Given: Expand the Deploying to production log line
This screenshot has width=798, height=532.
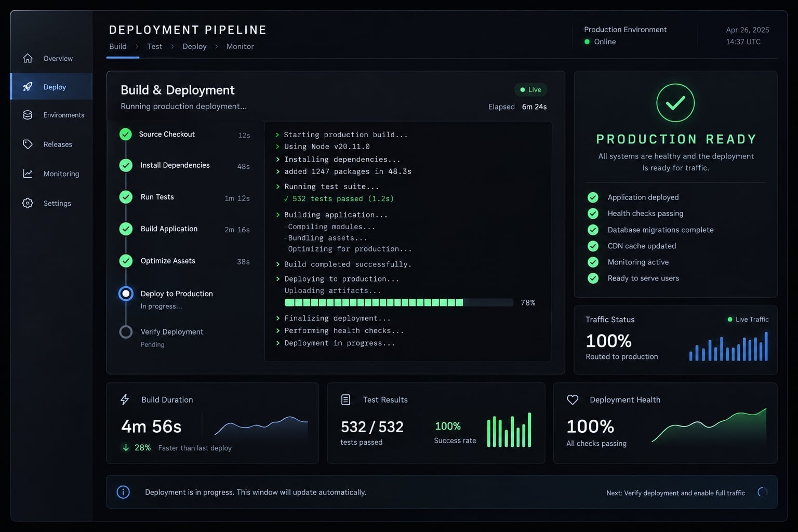Looking at the screenshot, I should [x=278, y=279].
